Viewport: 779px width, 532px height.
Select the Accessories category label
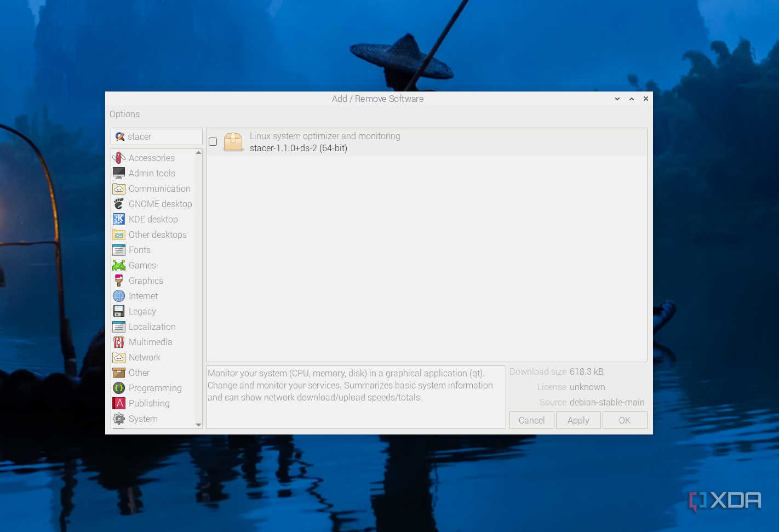(152, 158)
